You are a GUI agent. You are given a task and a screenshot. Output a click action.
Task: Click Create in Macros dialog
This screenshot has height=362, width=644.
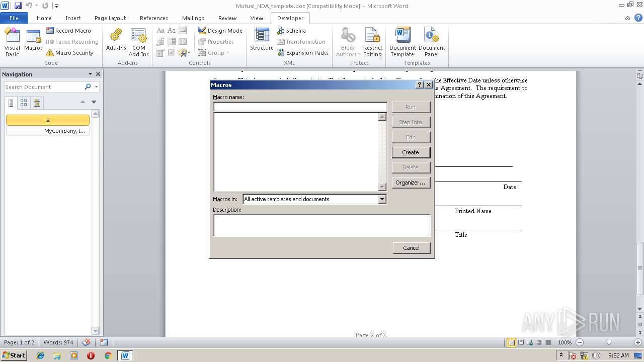point(411,152)
